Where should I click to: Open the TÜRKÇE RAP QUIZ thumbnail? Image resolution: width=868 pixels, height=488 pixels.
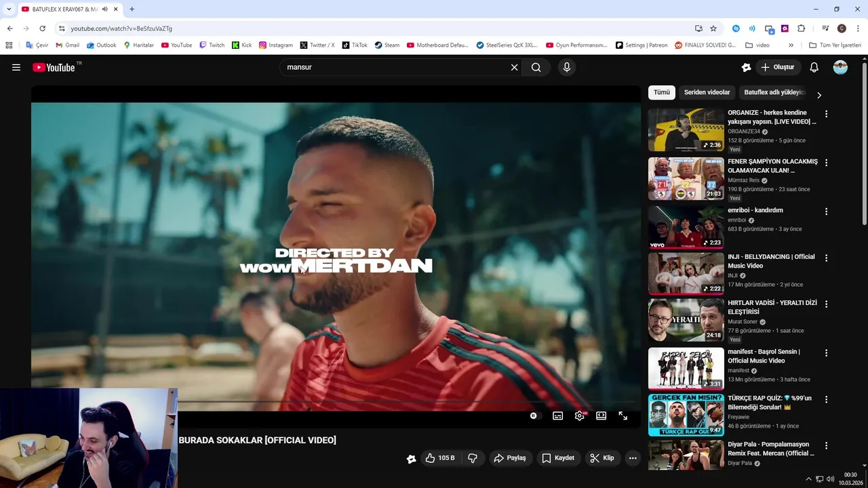click(x=686, y=415)
